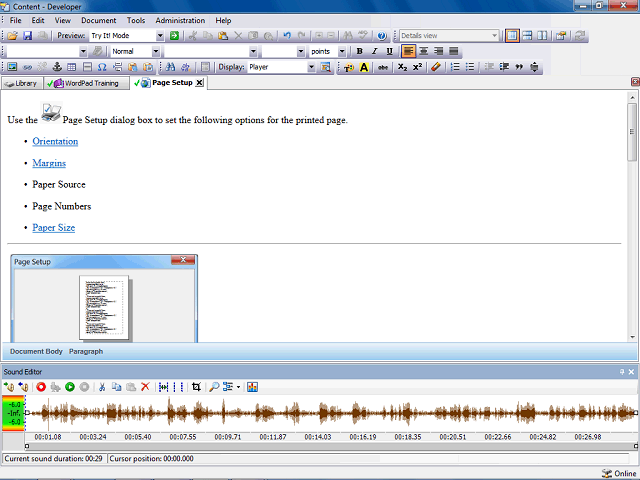Click the Paste clipboard icon in the top toolbar
Viewport: 640px width, 480px height.
(x=223, y=36)
